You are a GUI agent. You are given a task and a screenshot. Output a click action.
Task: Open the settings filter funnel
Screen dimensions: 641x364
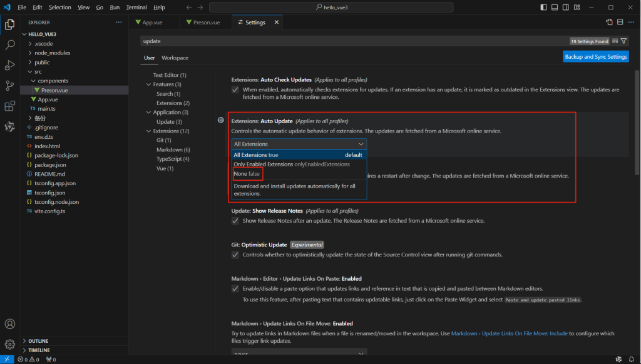pos(624,41)
